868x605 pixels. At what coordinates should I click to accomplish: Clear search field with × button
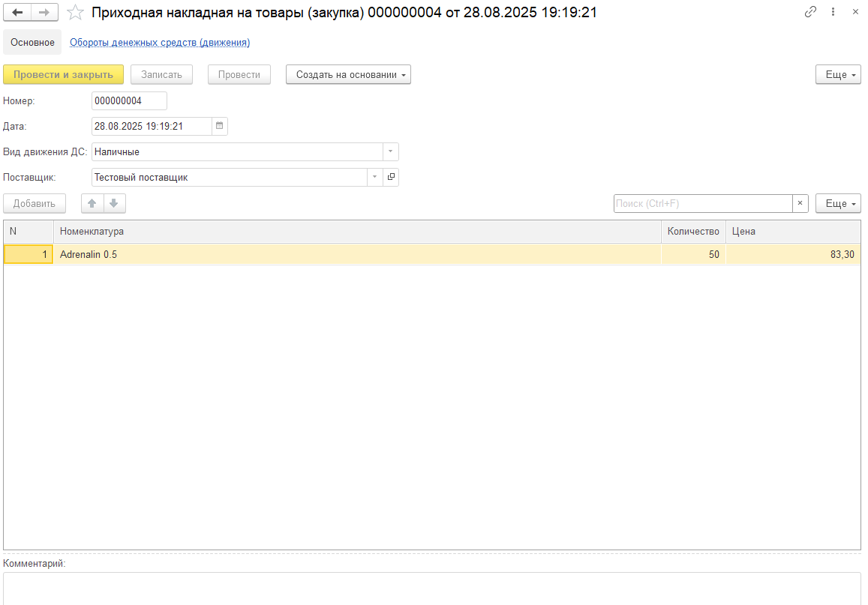click(x=800, y=203)
